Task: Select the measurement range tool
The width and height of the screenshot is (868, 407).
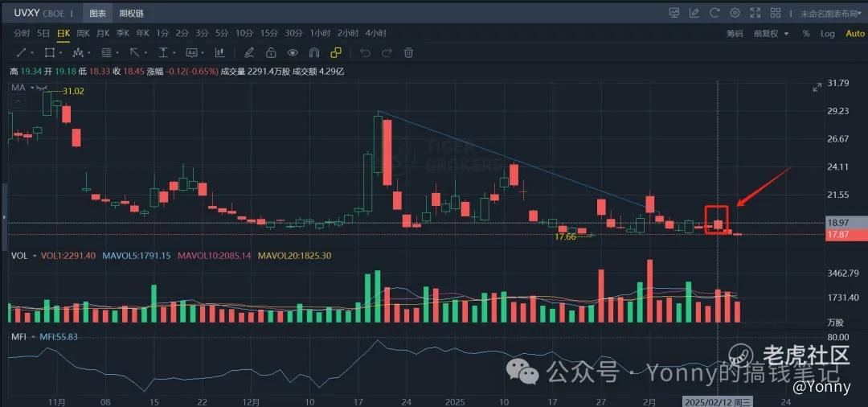Action: point(163,52)
